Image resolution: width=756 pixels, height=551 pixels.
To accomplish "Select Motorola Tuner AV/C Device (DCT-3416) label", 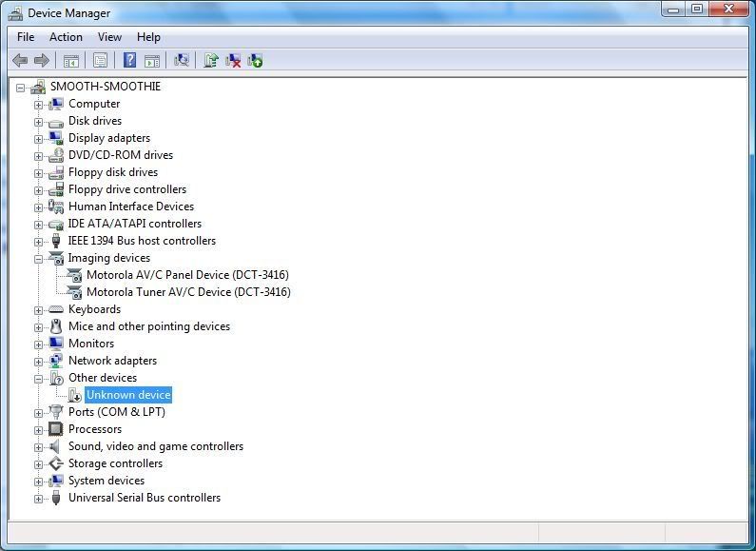I will pyautogui.click(x=188, y=292).
